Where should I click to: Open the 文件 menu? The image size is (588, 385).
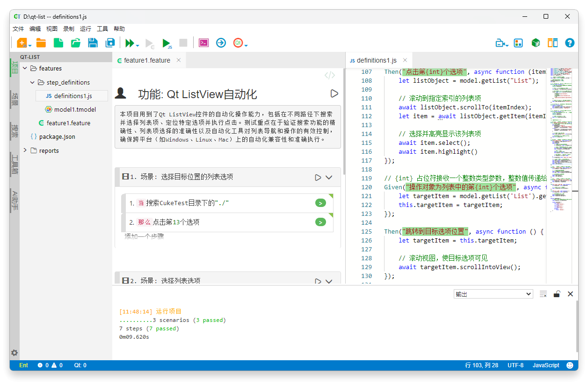click(18, 29)
